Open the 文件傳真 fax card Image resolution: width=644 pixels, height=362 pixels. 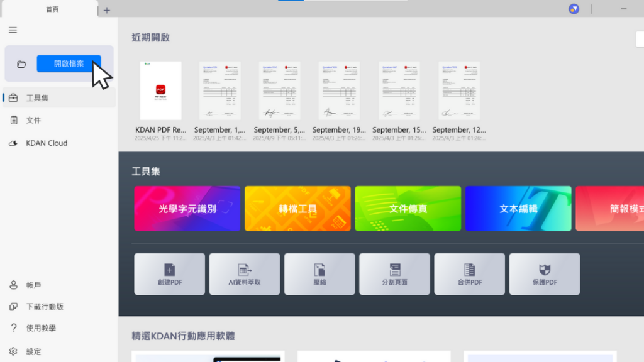(x=408, y=209)
